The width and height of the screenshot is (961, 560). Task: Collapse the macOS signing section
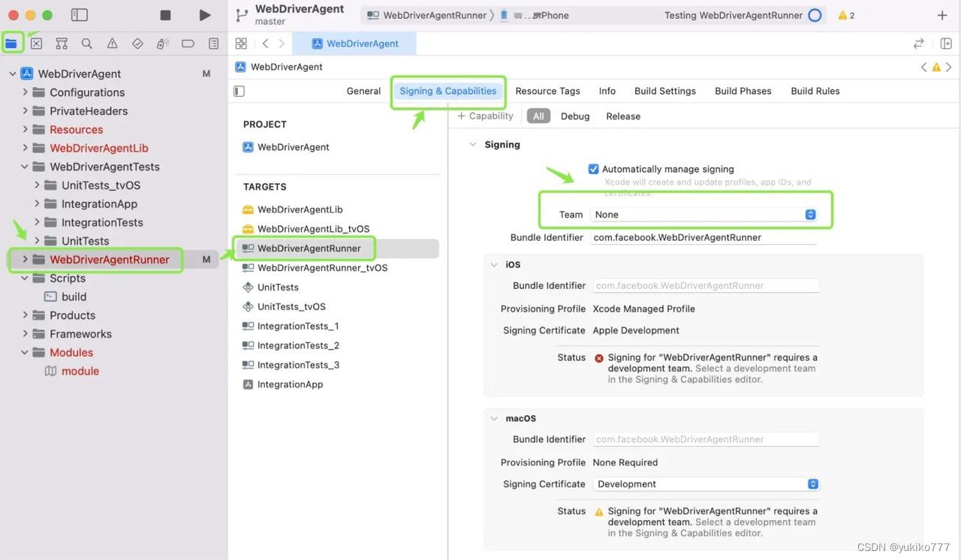coord(494,418)
